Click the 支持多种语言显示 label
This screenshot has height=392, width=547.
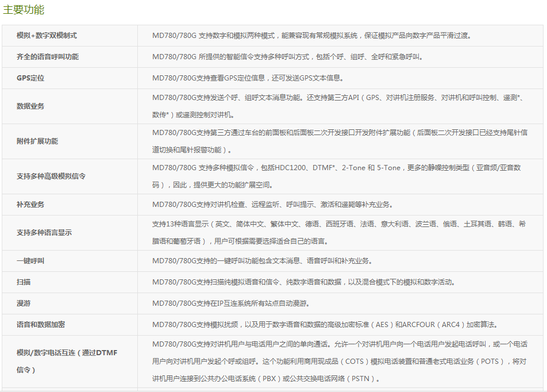pyautogui.click(x=44, y=232)
